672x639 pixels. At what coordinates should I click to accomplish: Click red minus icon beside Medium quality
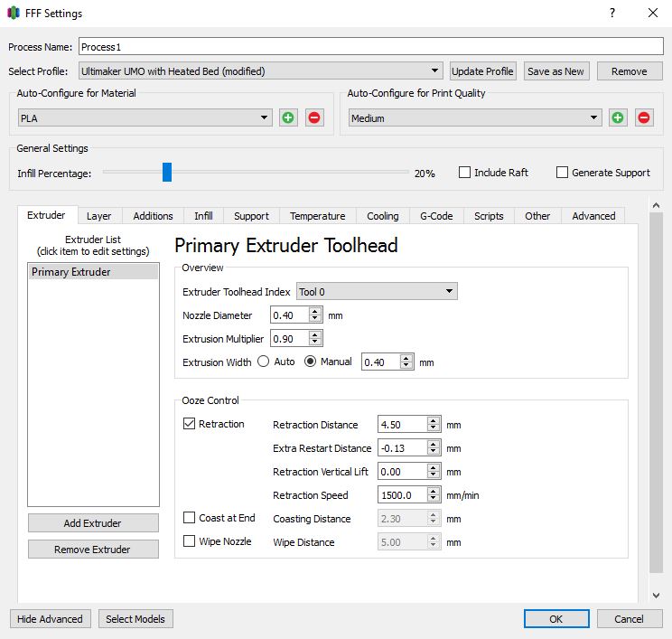644,117
